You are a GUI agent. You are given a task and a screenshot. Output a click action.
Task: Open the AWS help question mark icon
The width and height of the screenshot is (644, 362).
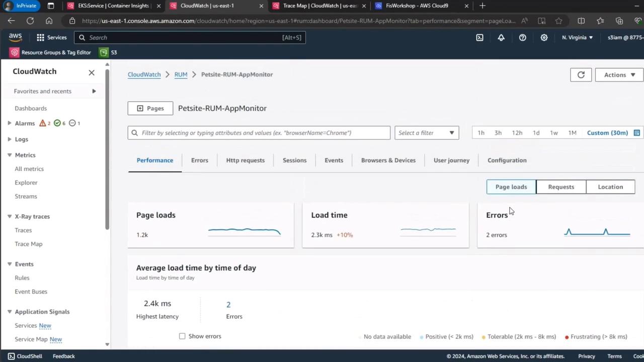[x=522, y=38]
